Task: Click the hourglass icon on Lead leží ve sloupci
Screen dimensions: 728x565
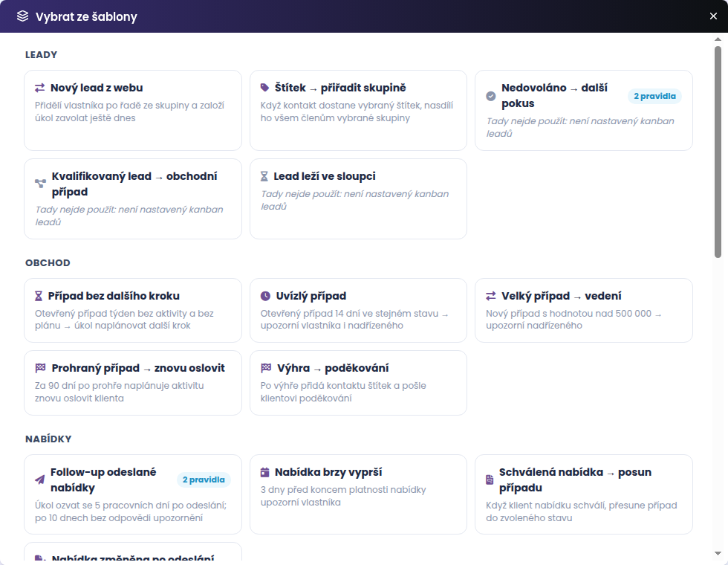Action: coord(264,176)
